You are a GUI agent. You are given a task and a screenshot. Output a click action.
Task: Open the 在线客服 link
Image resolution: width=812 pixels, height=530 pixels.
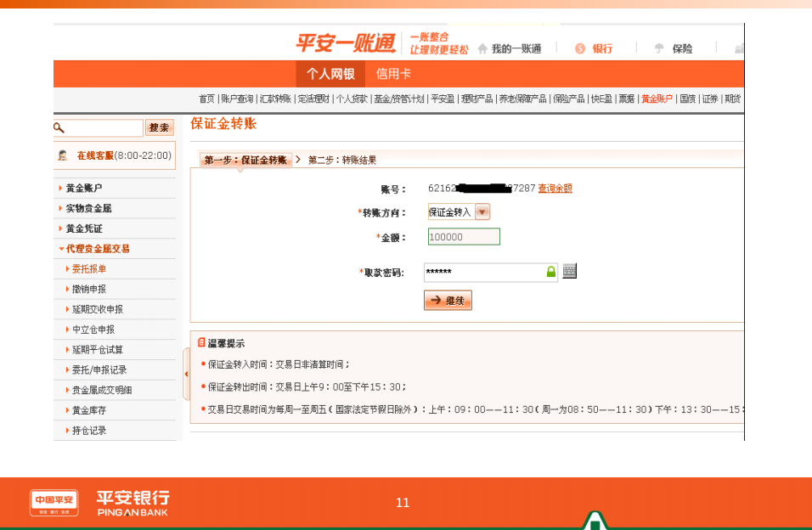coord(95,155)
